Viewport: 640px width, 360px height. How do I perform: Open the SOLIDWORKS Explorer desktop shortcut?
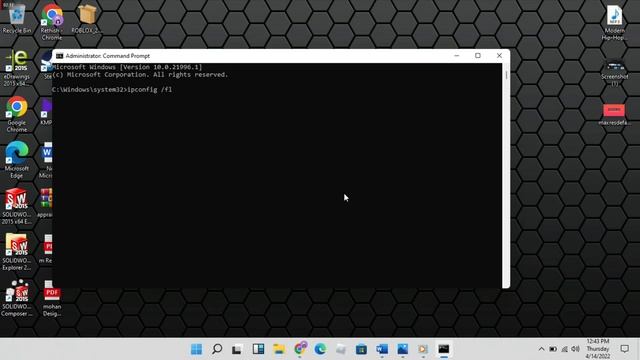(17, 252)
